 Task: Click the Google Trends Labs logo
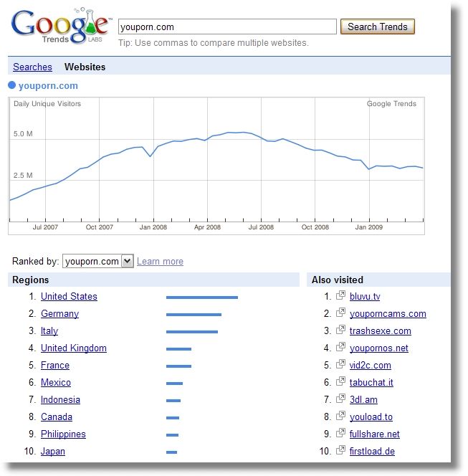coord(61,27)
